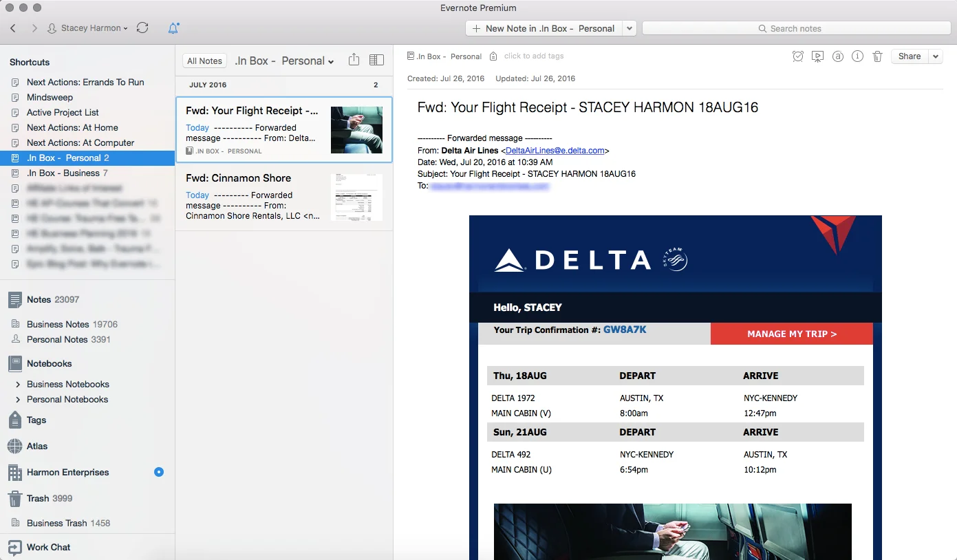Expand Business Notebooks chevron
This screenshot has height=560, width=957.
click(x=17, y=384)
